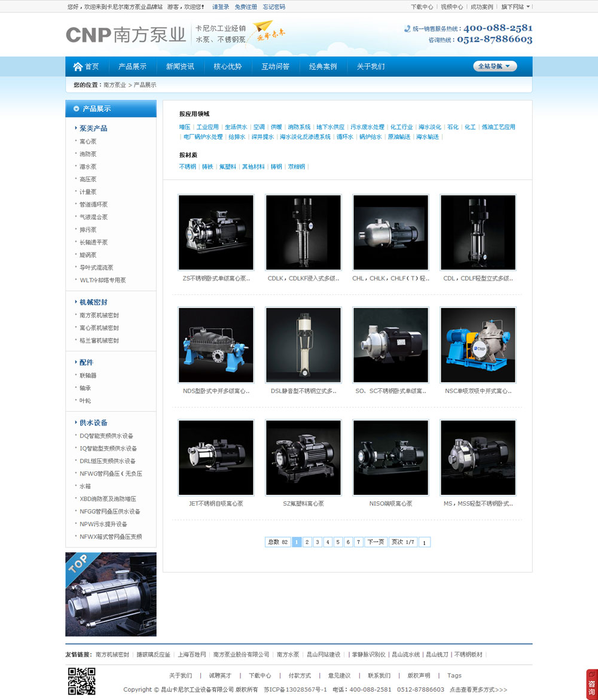Screen dimensions: 598x700
Task: Select 离心泵 in the sidebar category list
Action: (88, 142)
